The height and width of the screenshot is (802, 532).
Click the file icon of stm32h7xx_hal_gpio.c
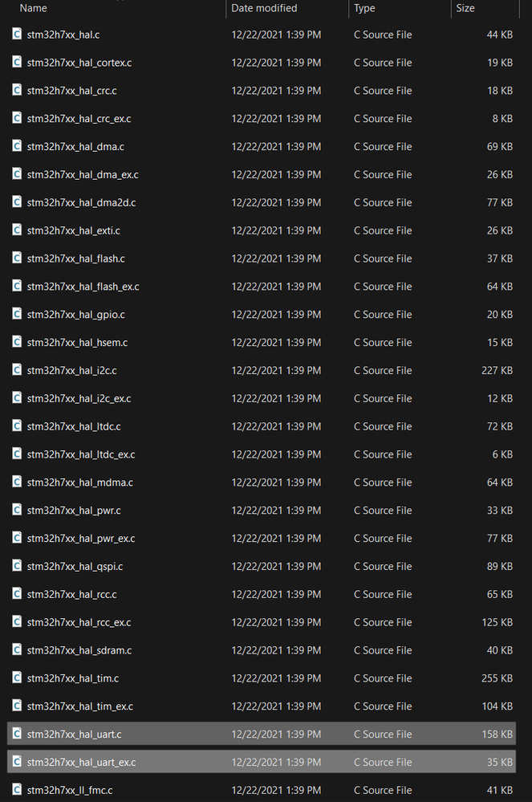pos(17,314)
